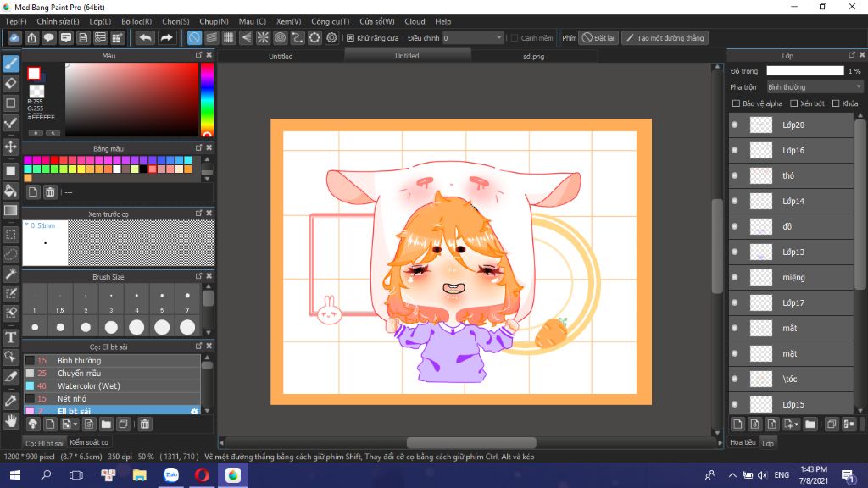The width and height of the screenshot is (868, 488).
Task: Switch to the sd.png tab
Action: [534, 57]
